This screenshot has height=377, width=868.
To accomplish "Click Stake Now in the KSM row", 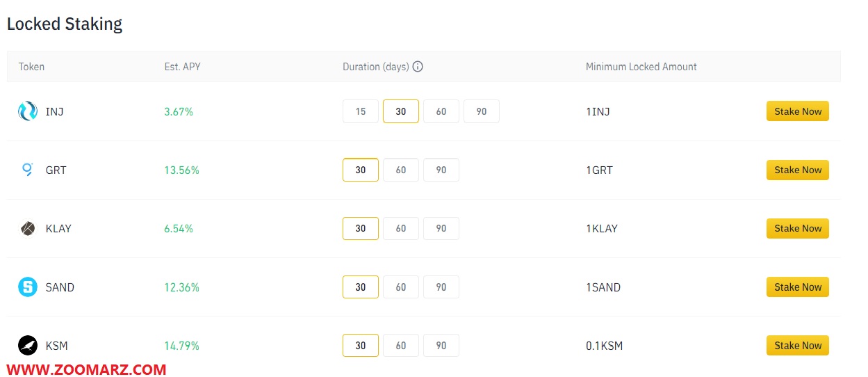I will (798, 345).
